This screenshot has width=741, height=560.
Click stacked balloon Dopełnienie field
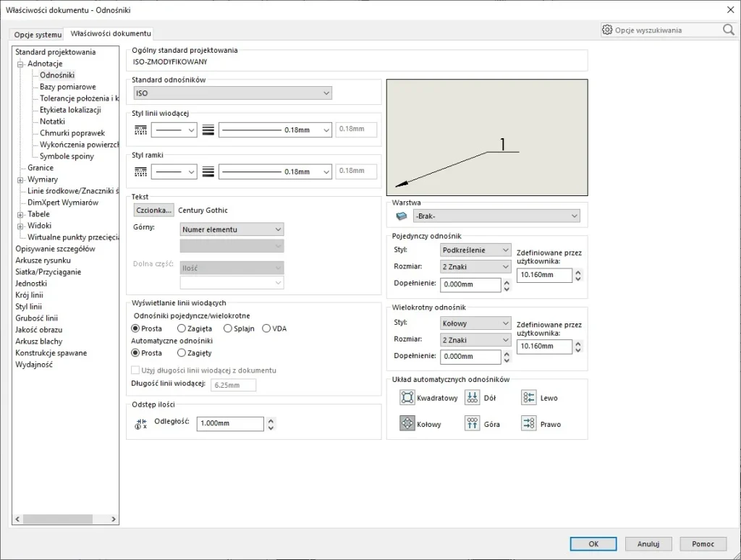(470, 357)
